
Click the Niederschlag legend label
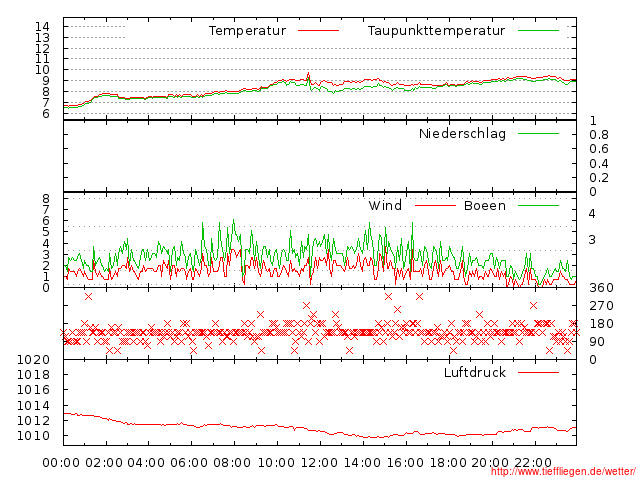462,134
